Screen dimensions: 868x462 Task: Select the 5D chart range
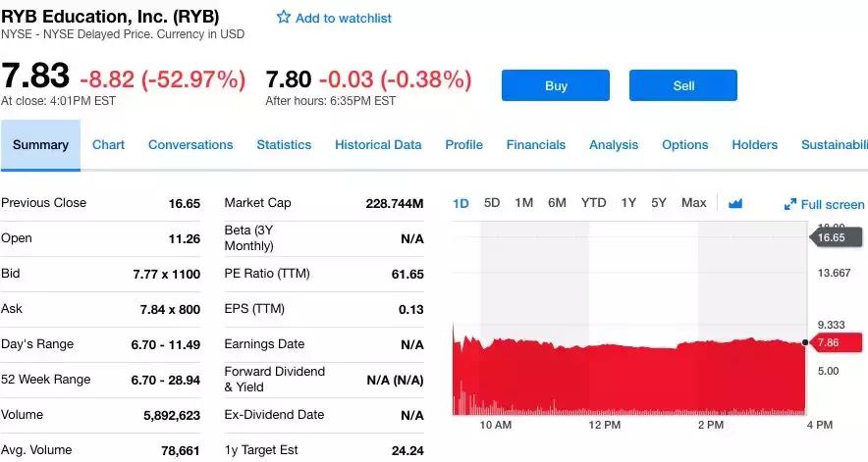[492, 203]
